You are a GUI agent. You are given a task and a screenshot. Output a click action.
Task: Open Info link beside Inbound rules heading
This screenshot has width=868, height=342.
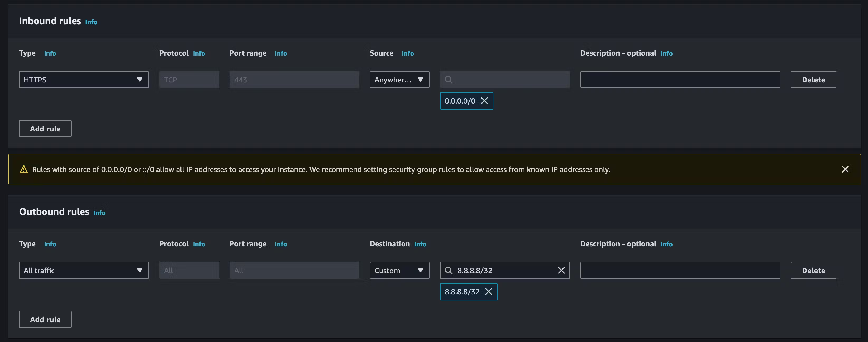point(91,22)
